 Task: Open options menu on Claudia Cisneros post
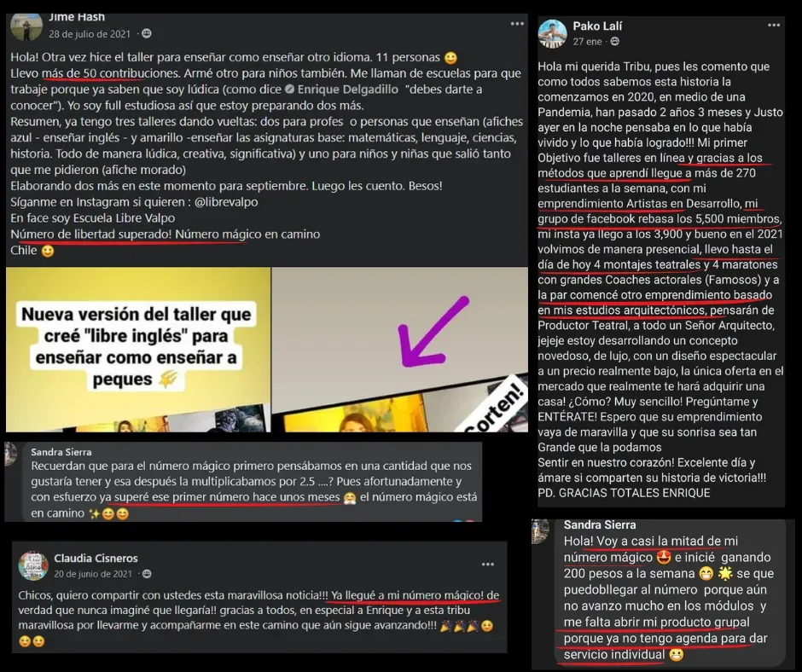tap(488, 564)
